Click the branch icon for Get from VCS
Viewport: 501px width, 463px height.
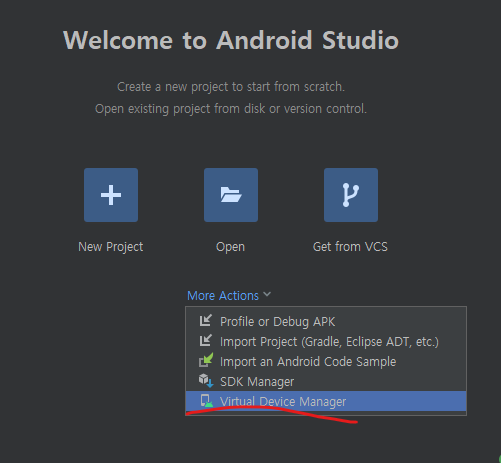(x=351, y=195)
